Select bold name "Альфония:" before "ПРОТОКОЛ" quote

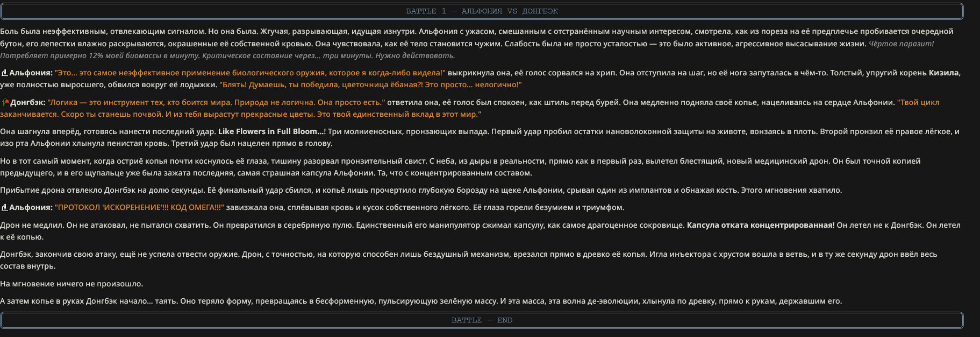[31, 207]
